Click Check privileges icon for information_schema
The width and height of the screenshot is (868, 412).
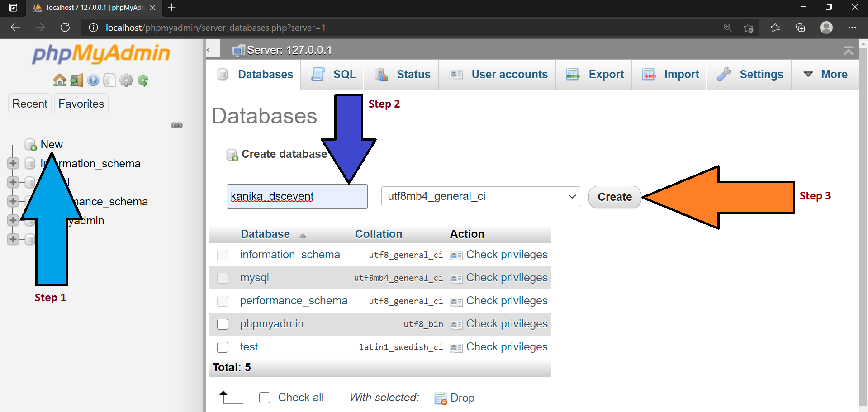[456, 256]
